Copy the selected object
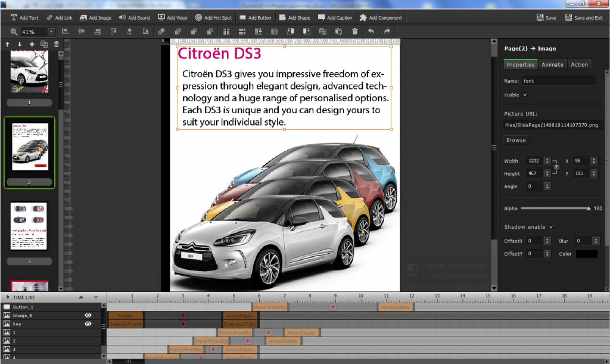 coord(322,32)
